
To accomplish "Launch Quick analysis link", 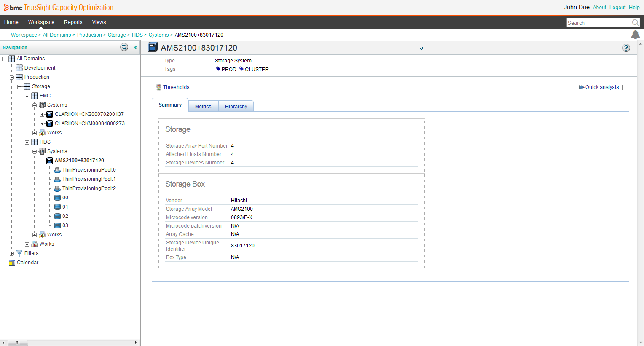I will pyautogui.click(x=602, y=87).
